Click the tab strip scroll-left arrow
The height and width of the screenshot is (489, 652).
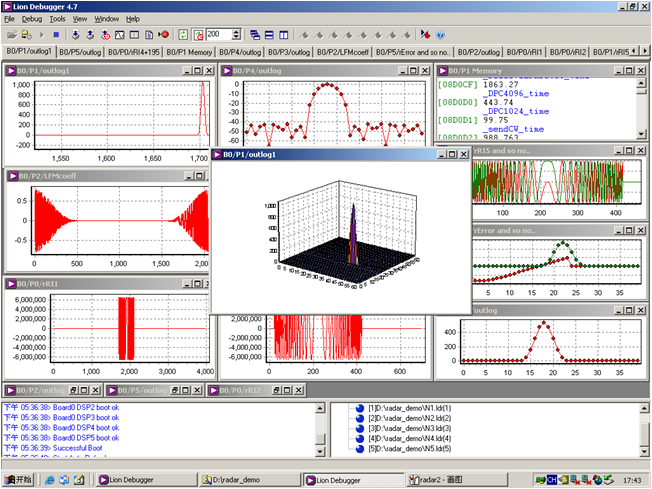coord(634,51)
